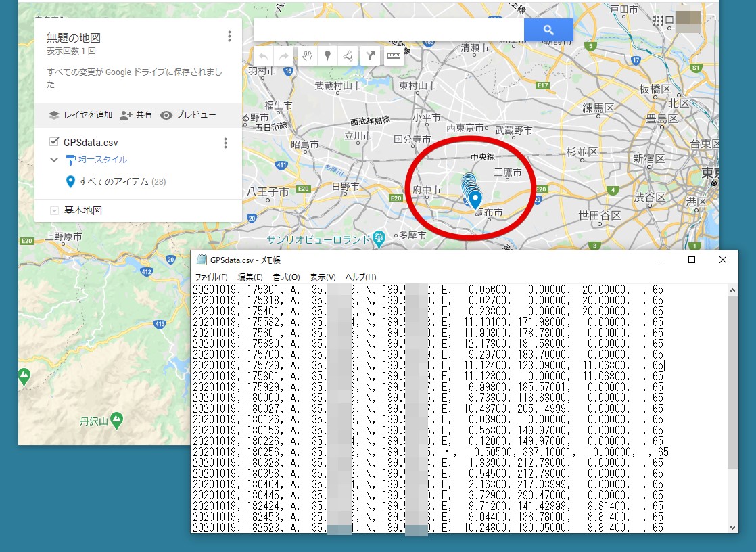
Task: Select the measure distance ruler tool
Action: (x=394, y=56)
